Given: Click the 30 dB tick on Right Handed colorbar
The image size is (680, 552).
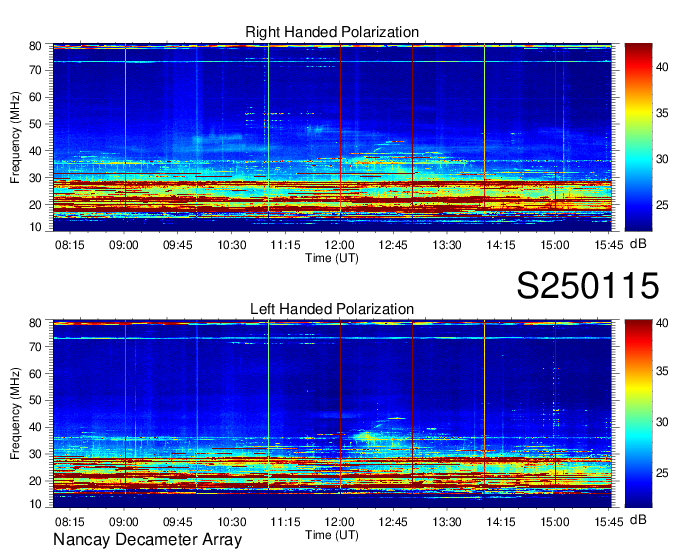Looking at the screenshot, I should click(x=662, y=159).
